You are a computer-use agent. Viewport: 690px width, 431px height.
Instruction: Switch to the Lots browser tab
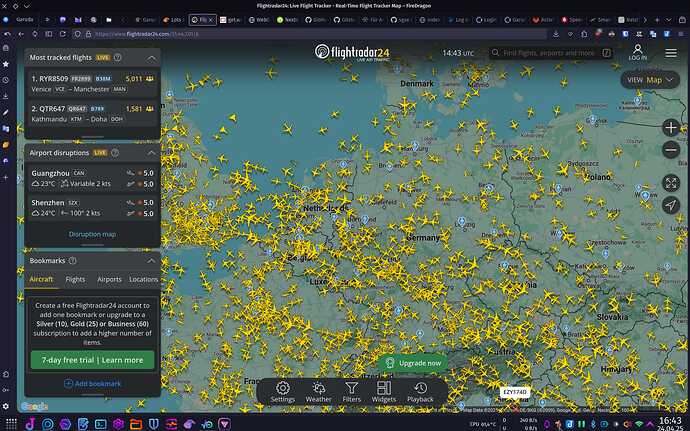pos(172,20)
